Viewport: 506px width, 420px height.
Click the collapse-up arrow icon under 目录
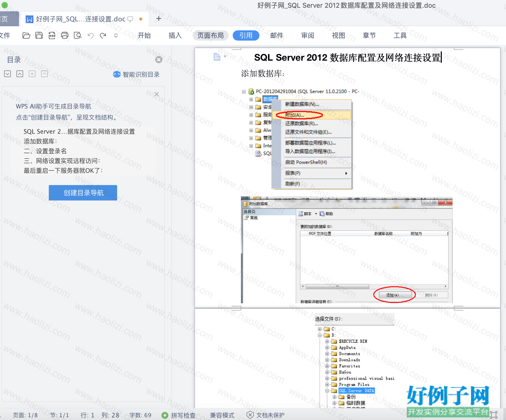20,74
